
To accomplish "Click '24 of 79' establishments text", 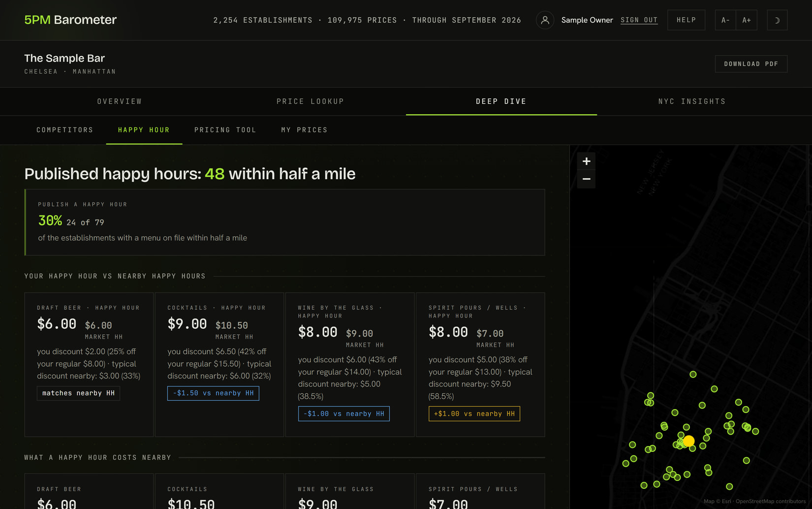I will point(85,223).
